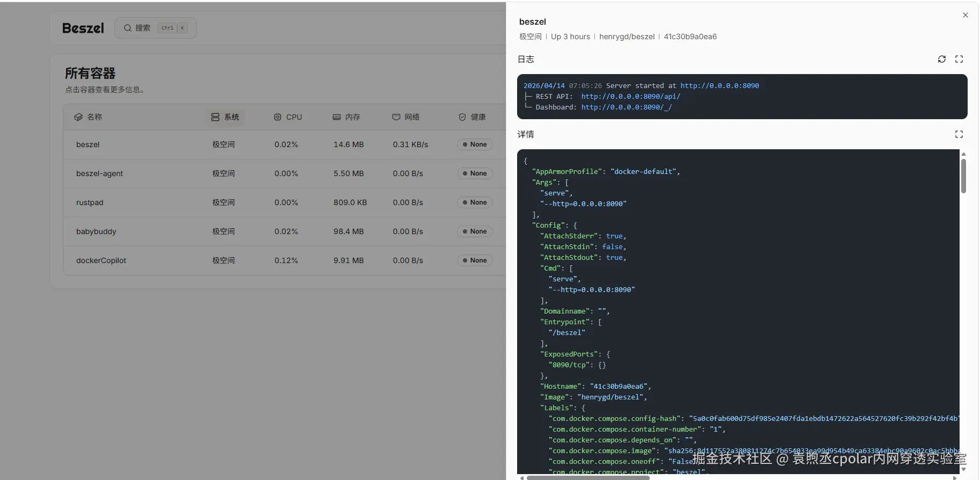Sort by the network column header

(x=406, y=117)
